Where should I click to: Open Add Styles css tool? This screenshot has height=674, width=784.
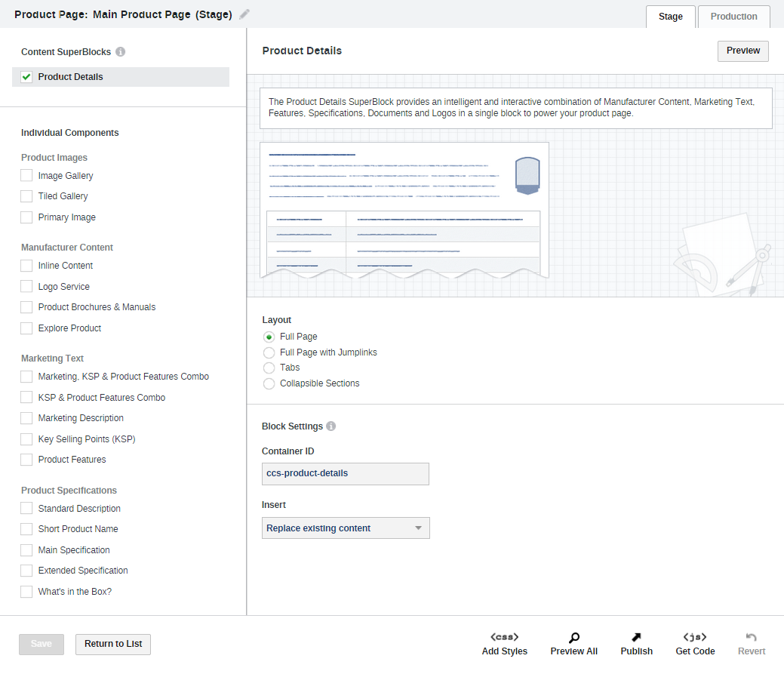pos(504,637)
